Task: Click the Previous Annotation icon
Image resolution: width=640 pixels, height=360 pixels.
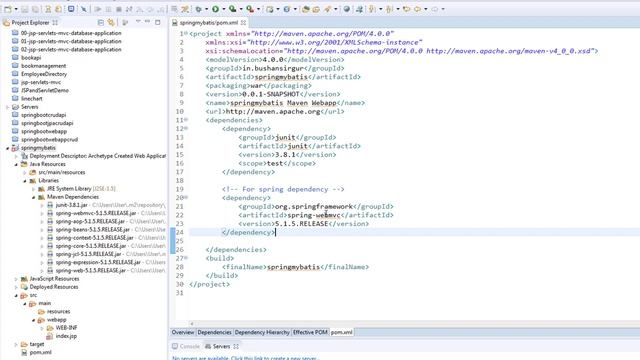Action: click(389, 9)
